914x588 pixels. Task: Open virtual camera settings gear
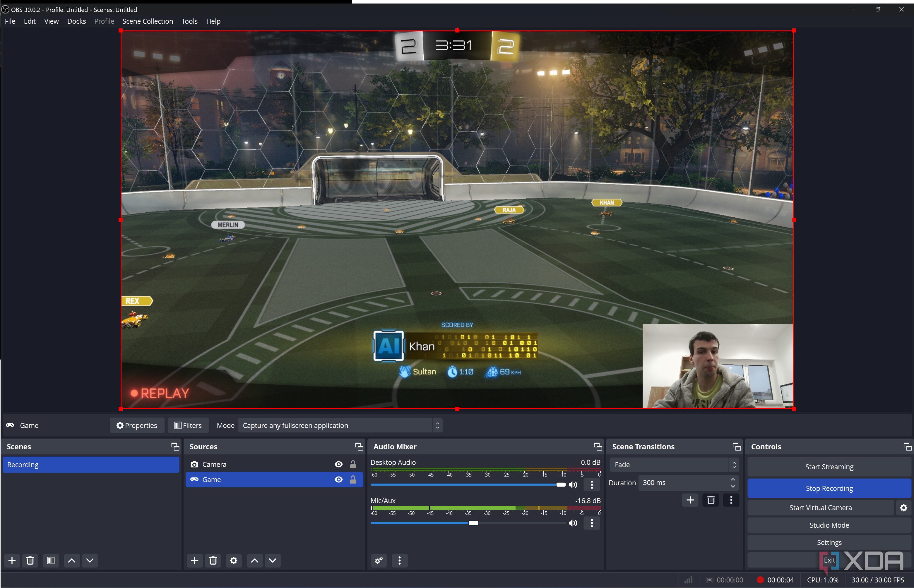point(903,508)
